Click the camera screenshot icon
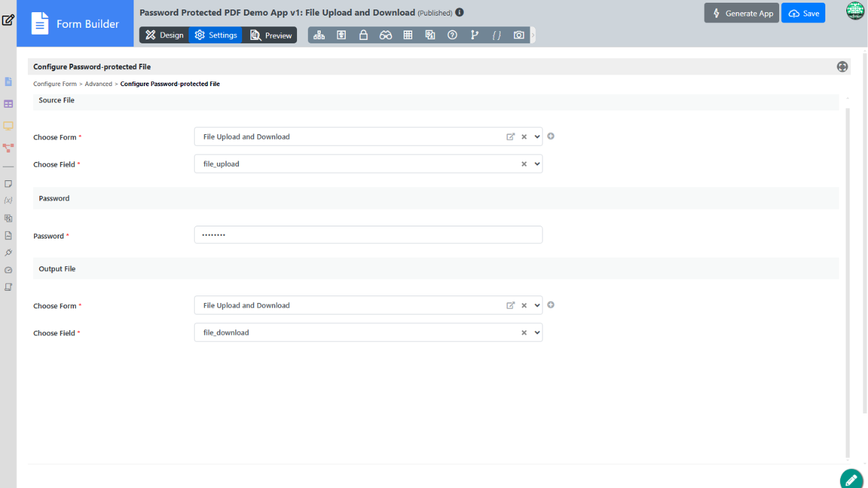The height and width of the screenshot is (488, 868). (x=519, y=35)
